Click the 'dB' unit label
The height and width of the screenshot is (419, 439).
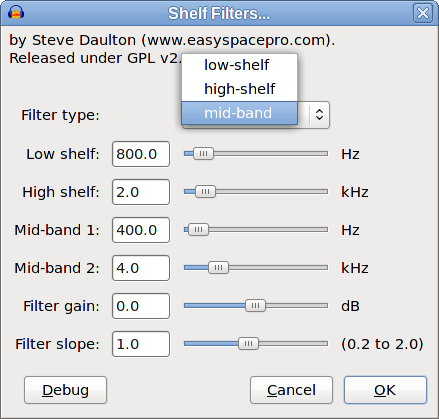point(350,306)
